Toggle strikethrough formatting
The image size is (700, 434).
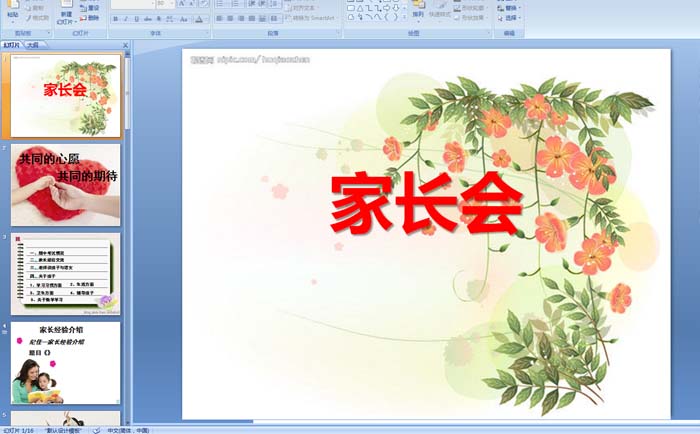[148, 19]
